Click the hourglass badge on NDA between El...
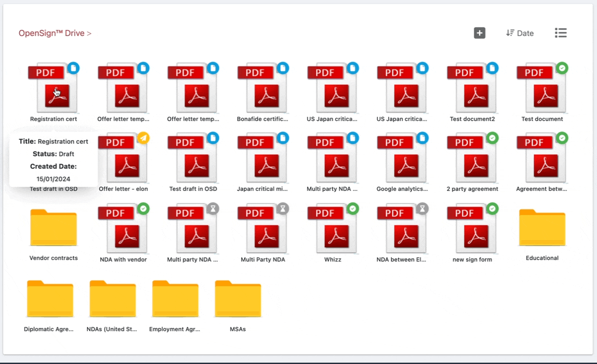Viewport: 597px width, 364px height. (422, 209)
